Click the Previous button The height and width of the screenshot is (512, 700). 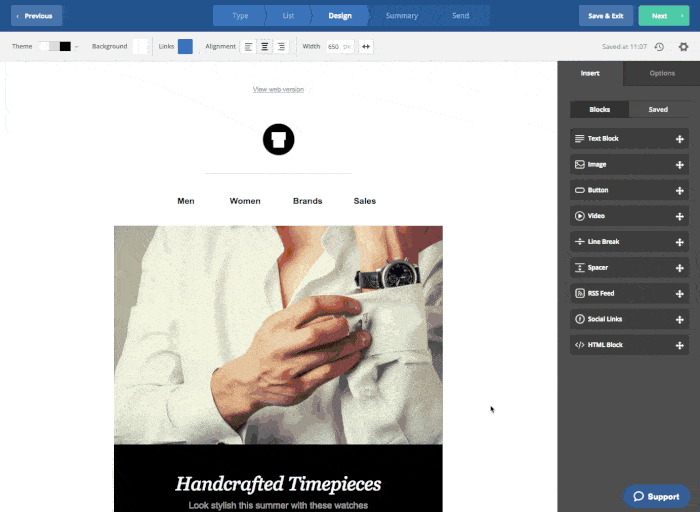36,16
